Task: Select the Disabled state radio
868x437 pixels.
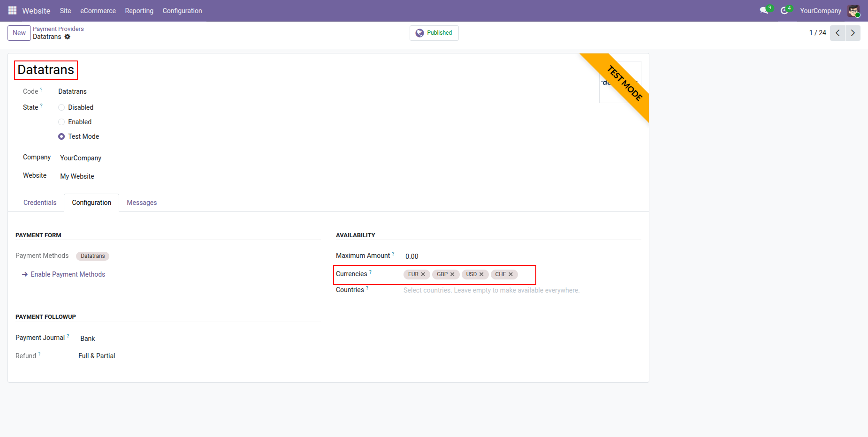Action: pyautogui.click(x=61, y=107)
